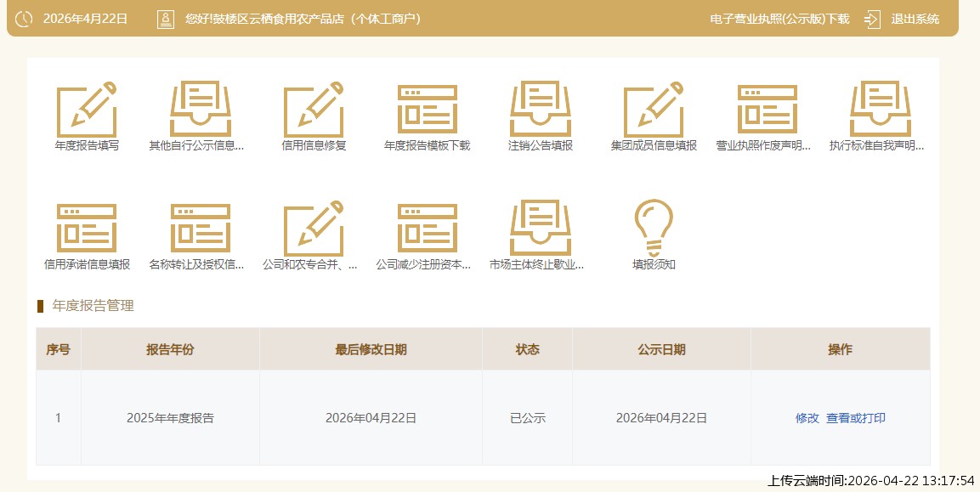
Task: Download 电子营业执照(公示版)
Action: point(779,19)
